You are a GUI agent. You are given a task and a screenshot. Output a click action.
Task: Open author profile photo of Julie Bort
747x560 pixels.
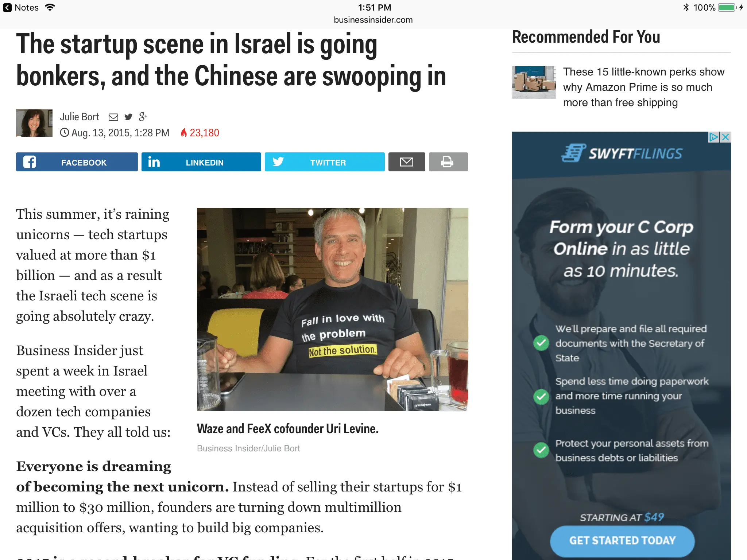coord(34,123)
